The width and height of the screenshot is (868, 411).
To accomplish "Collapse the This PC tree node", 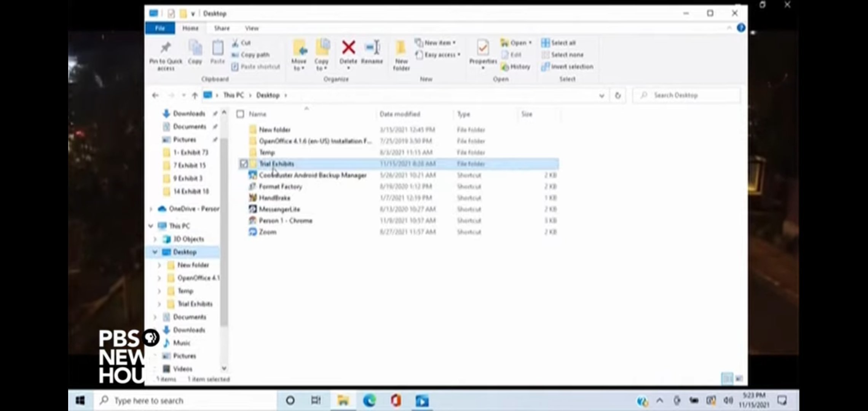I will [x=151, y=226].
